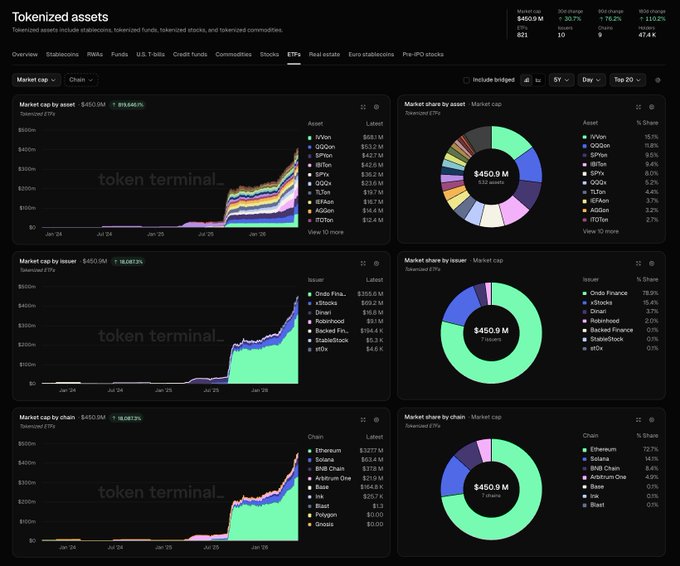Click the 180d change 110.2% value in header
This screenshot has height=566, width=680.
click(x=652, y=19)
